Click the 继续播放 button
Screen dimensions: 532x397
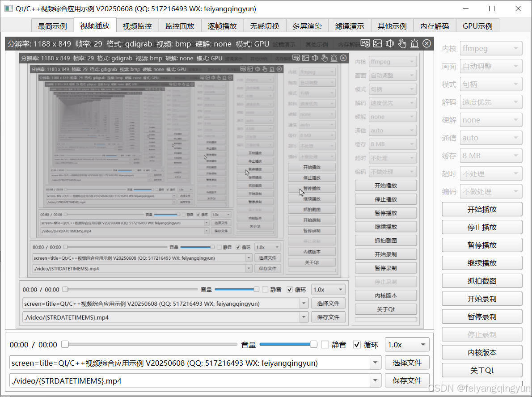482,263
